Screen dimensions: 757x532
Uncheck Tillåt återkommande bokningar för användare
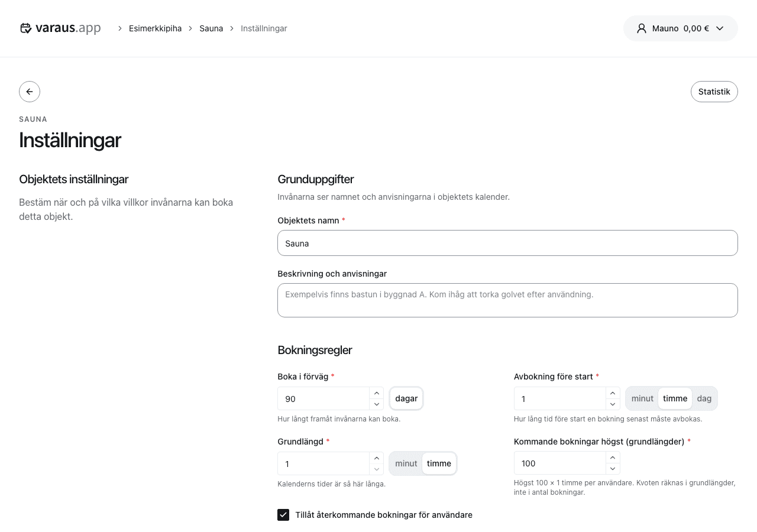[x=283, y=515]
